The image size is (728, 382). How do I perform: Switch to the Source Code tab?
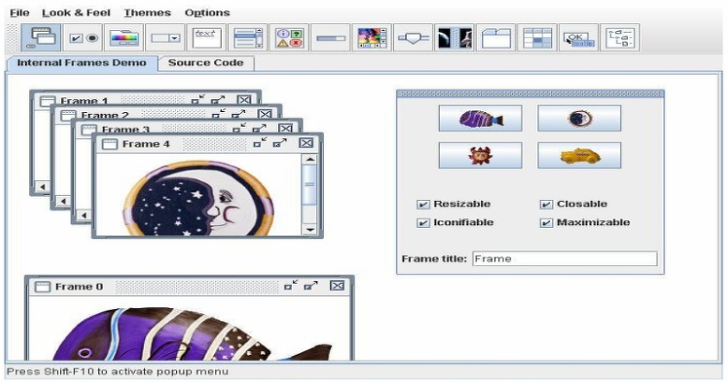(x=206, y=63)
